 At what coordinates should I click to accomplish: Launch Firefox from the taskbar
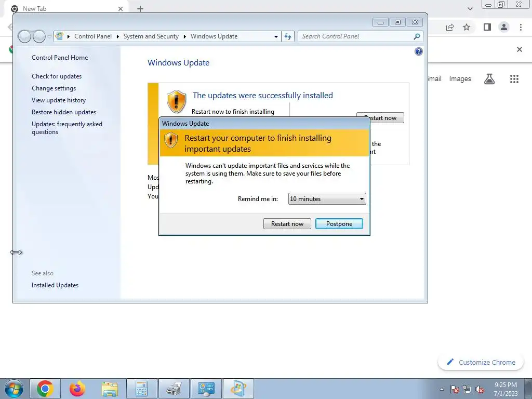pos(77,389)
